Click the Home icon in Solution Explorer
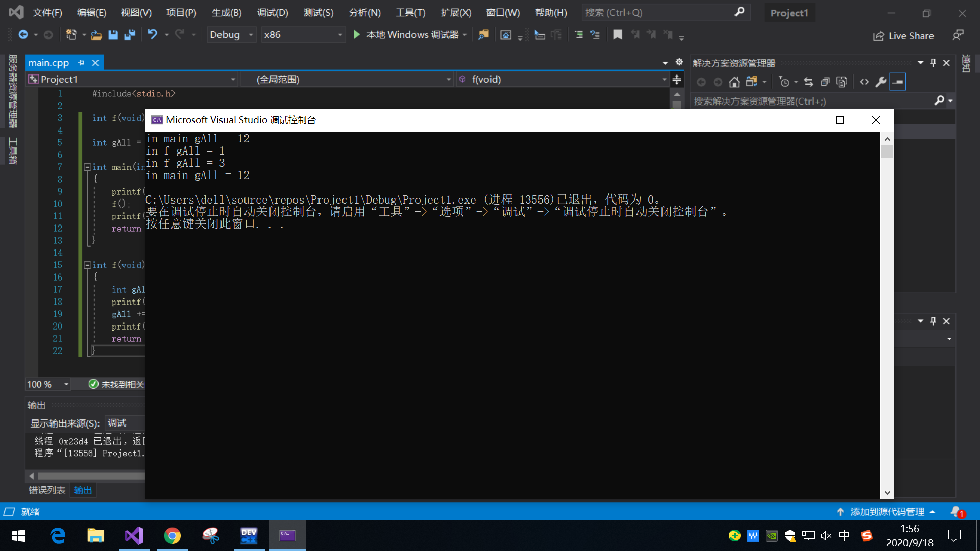This screenshot has height=551, width=980. [x=734, y=82]
